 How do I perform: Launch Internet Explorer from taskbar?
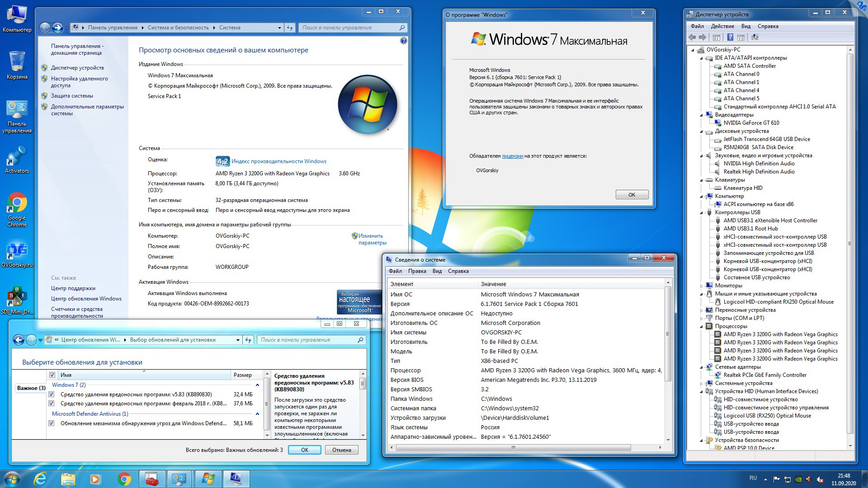(41, 479)
